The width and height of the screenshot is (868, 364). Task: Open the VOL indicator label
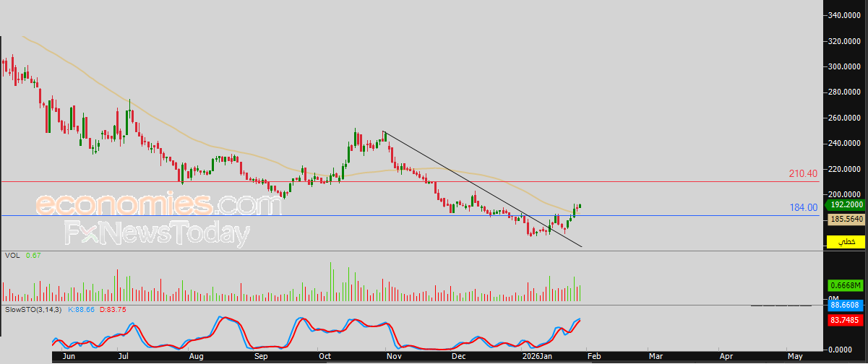[12, 256]
